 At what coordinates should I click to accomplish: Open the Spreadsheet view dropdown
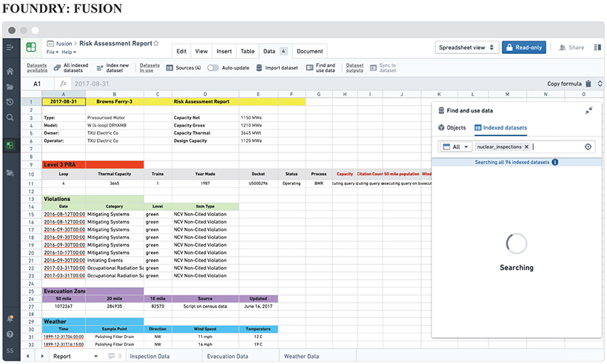pyautogui.click(x=466, y=47)
